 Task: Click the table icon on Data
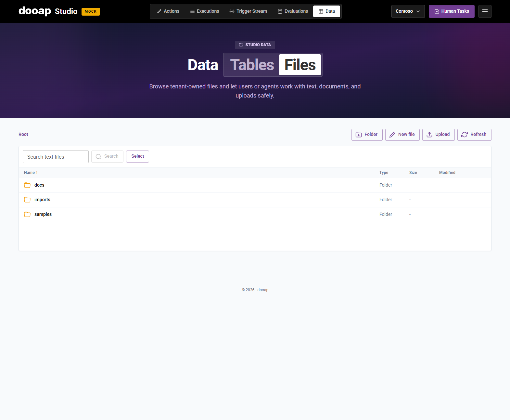(x=321, y=11)
